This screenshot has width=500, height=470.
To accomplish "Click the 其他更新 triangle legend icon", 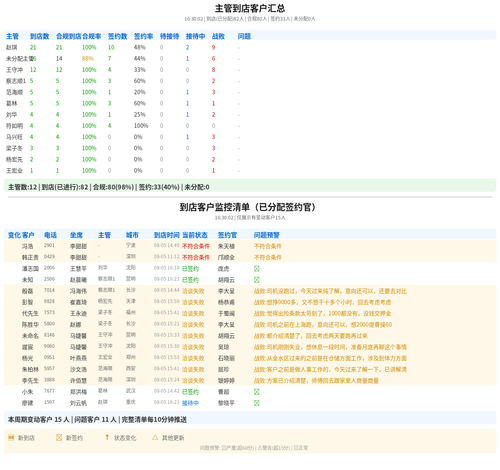I will pos(155,437).
